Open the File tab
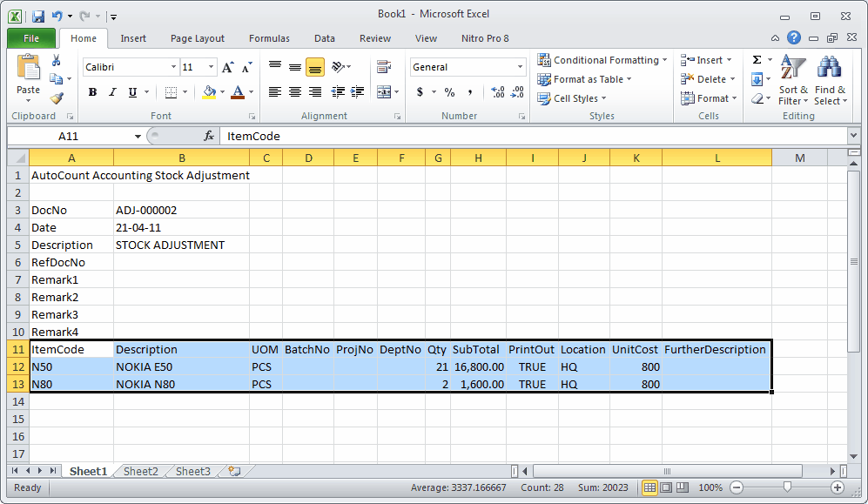 [31, 38]
